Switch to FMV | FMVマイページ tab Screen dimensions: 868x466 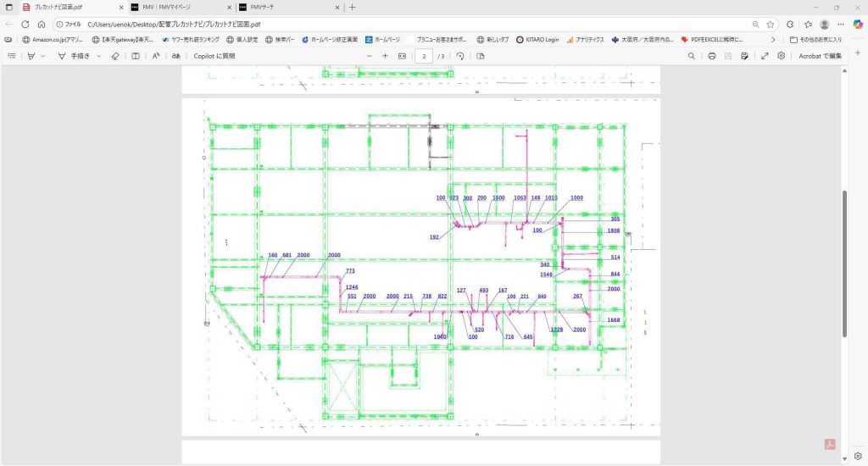[181, 7]
